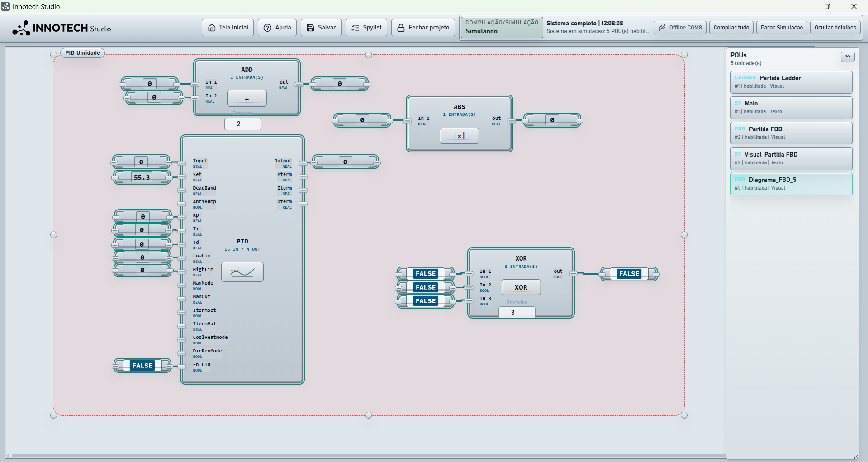Stop simulation with Parar Simulacao
This screenshot has height=462, width=868.
(x=782, y=28)
